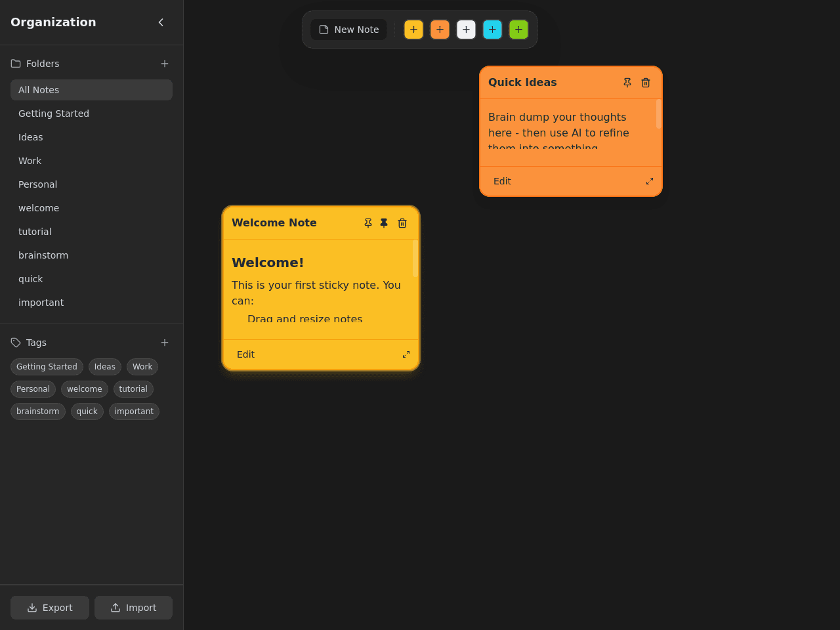The image size is (840, 630).
Task: Import notes with the Import button
Action: click(x=133, y=608)
